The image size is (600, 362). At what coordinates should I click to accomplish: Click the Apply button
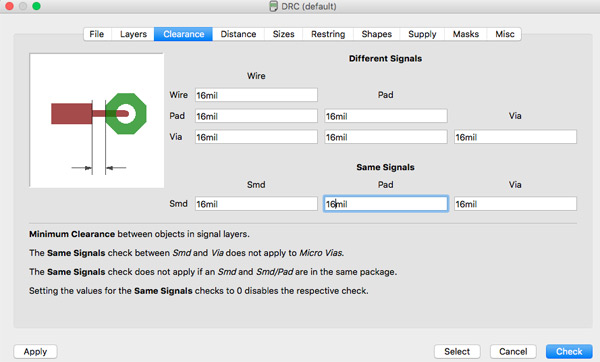(x=35, y=351)
